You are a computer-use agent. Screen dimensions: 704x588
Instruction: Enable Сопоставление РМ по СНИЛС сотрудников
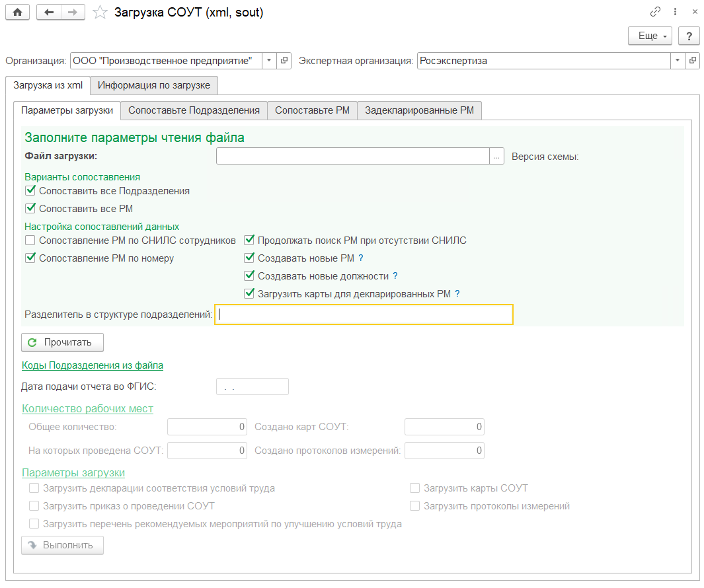coord(30,240)
